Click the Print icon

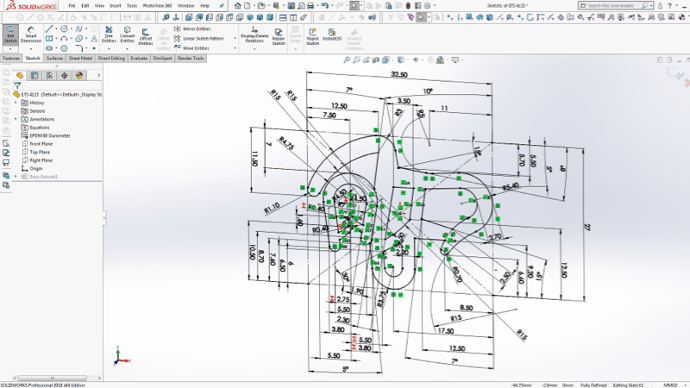[x=311, y=6]
